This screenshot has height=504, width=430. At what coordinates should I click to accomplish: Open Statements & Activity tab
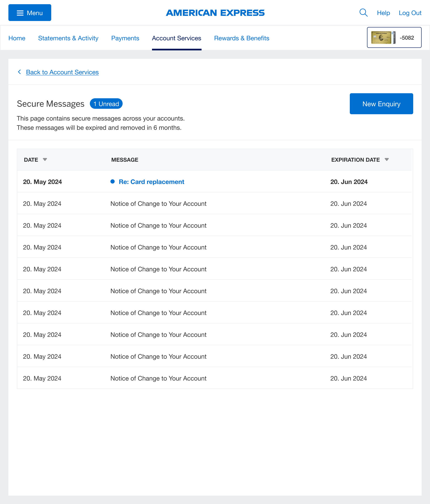[68, 38]
